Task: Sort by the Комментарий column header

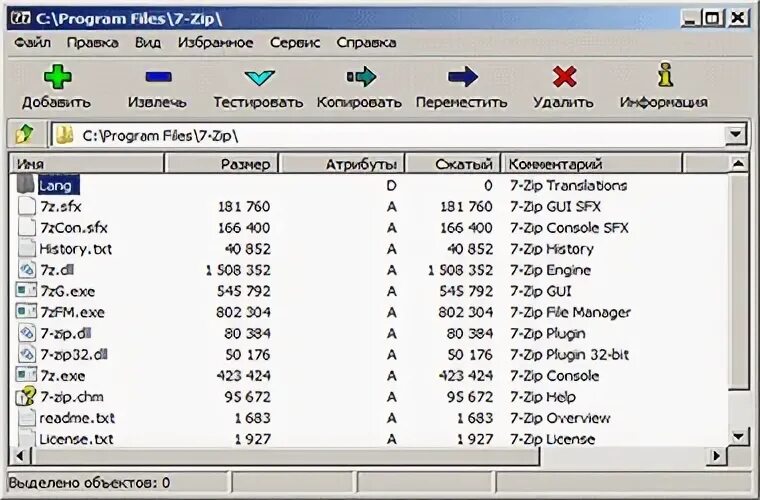Action: coord(592,164)
